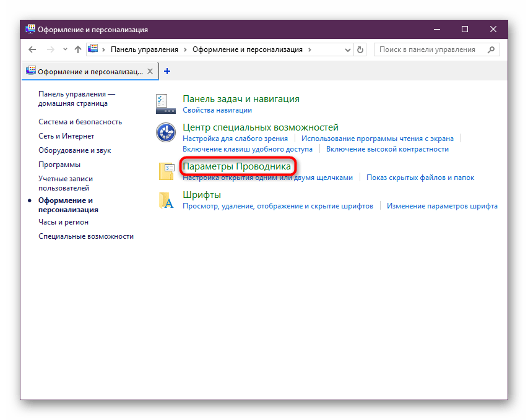Go to Часы и регион category
This screenshot has width=528, height=420.
[63, 222]
